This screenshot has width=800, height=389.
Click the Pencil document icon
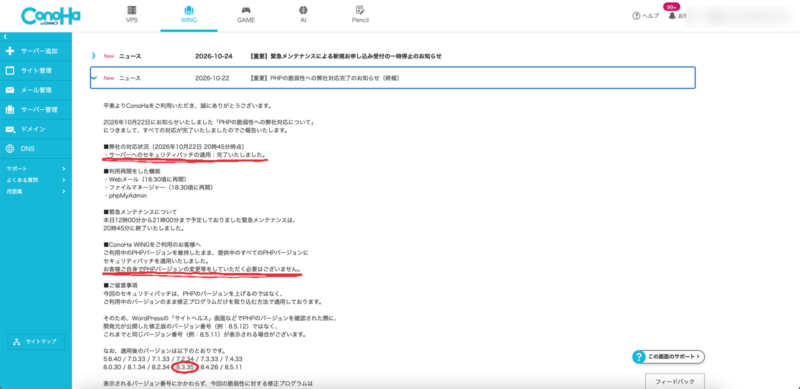coord(360,10)
